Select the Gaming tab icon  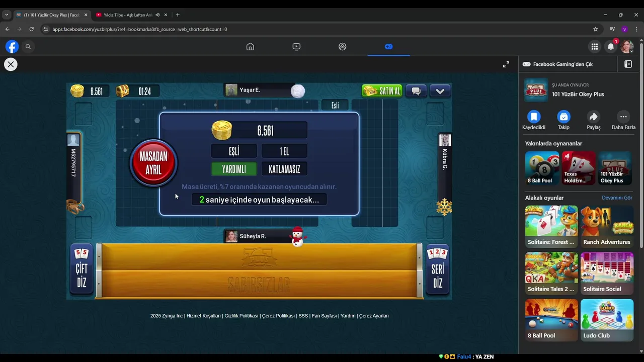(x=388, y=47)
